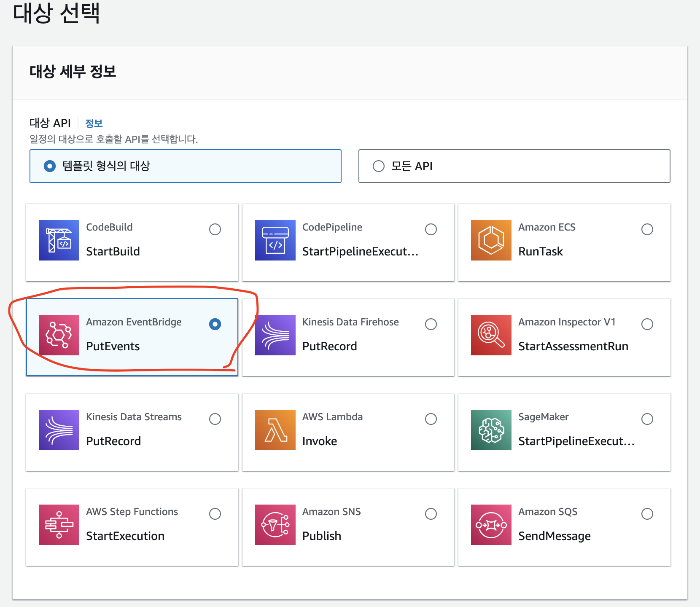700x607 pixels.
Task: Click the CodeBuild crane icon
Action: 59,240
